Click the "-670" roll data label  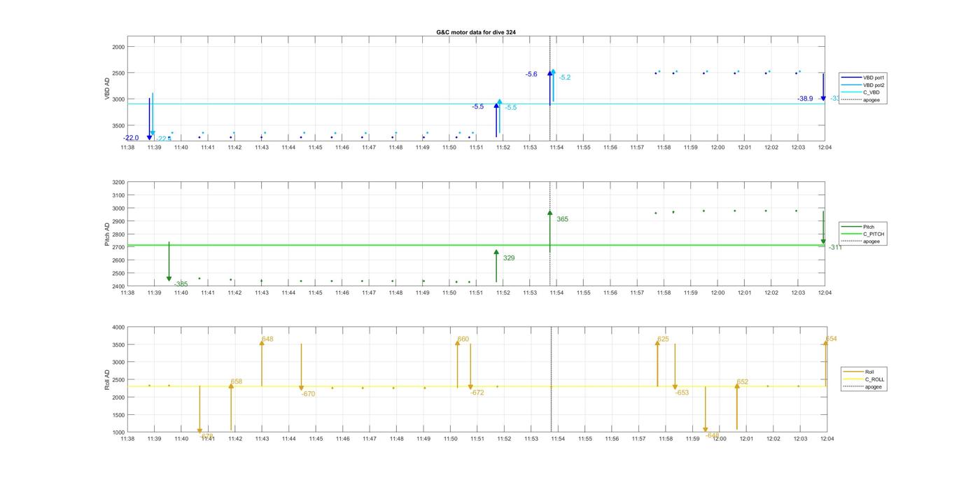pyautogui.click(x=308, y=394)
